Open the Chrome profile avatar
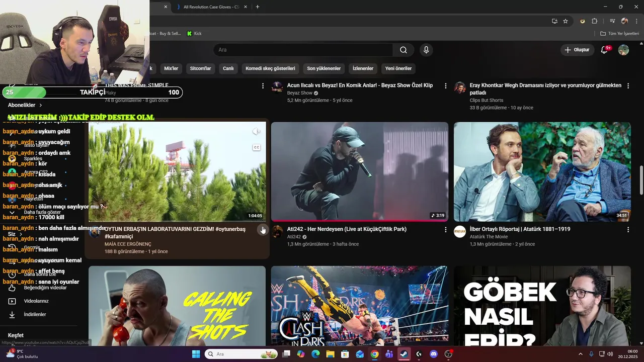Image resolution: width=644 pixels, height=362 pixels. point(624,21)
